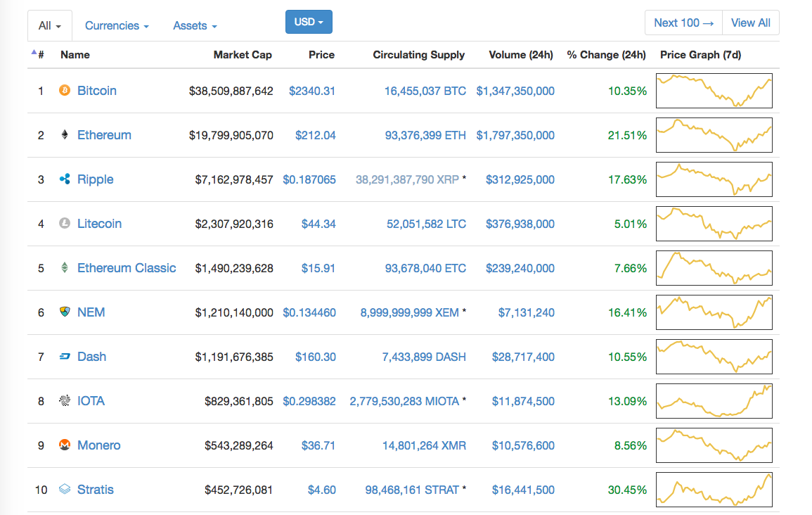Image resolution: width=812 pixels, height=515 pixels.
Task: Click the Ripple logo icon
Action: [x=65, y=179]
